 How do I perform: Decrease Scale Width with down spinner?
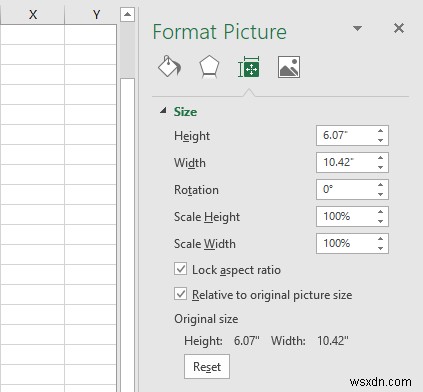click(380, 248)
